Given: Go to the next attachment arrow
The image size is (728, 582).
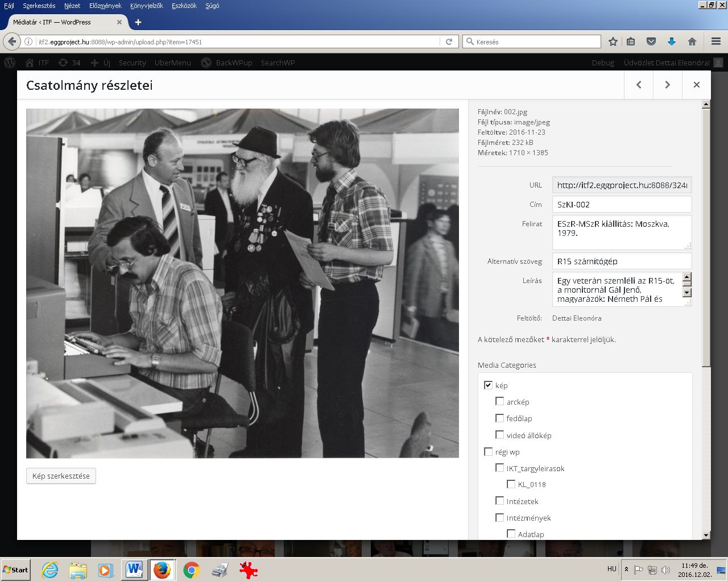Looking at the screenshot, I should [x=667, y=85].
